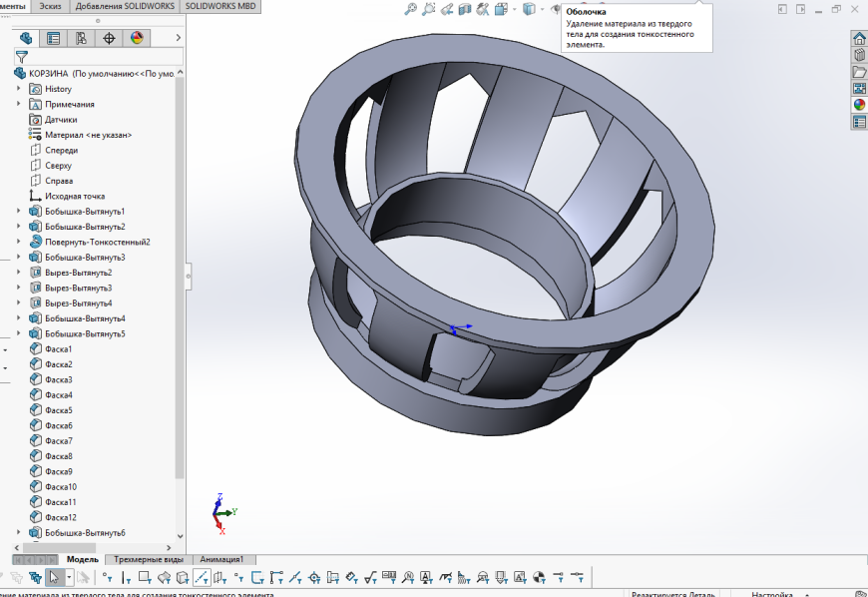Open the DimXpertManager crosshair tab

point(109,39)
